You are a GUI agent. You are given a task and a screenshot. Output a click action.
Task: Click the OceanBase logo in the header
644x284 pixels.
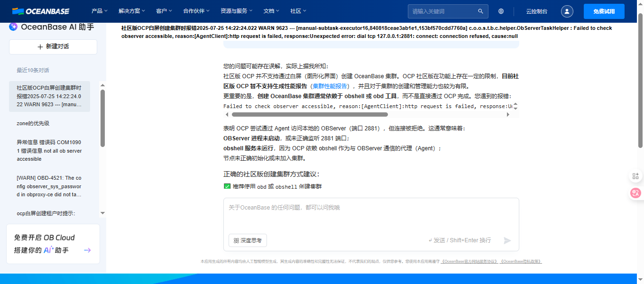pos(41,11)
